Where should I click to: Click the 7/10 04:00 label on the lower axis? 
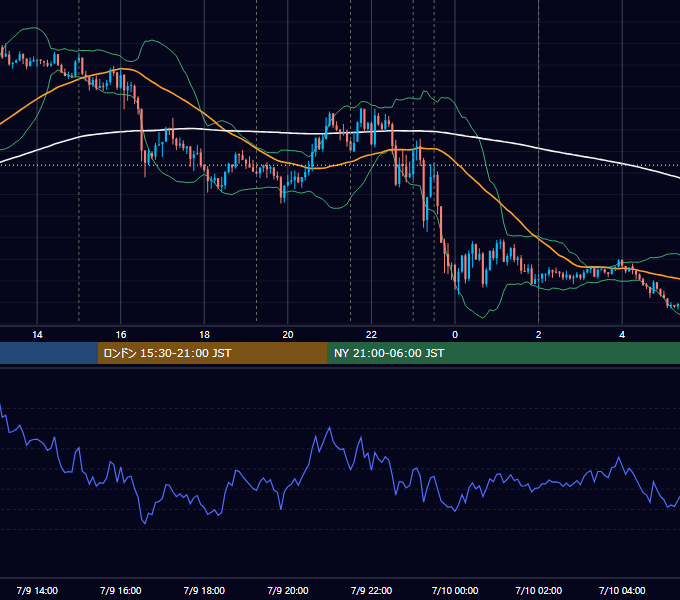coord(622,590)
